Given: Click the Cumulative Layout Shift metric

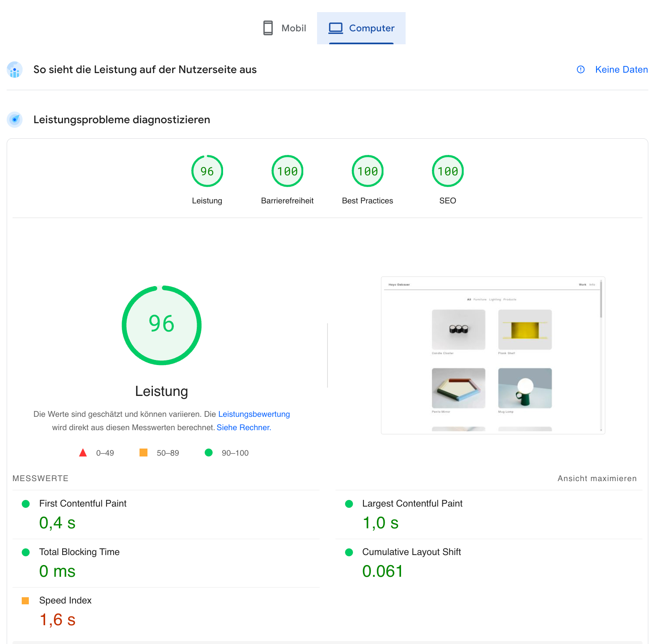Looking at the screenshot, I should click(x=411, y=552).
